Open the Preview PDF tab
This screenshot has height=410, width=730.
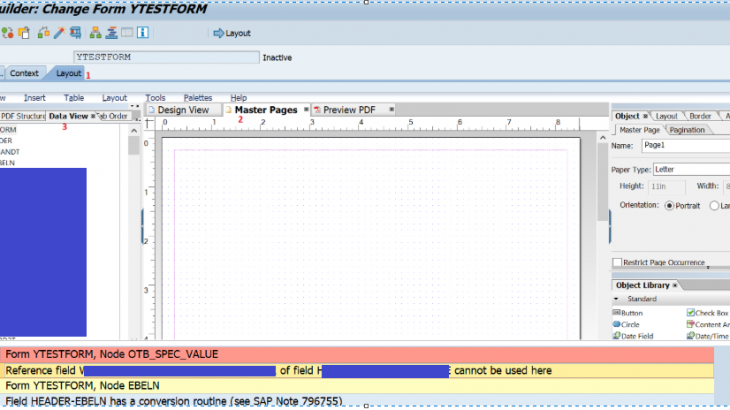pos(349,110)
